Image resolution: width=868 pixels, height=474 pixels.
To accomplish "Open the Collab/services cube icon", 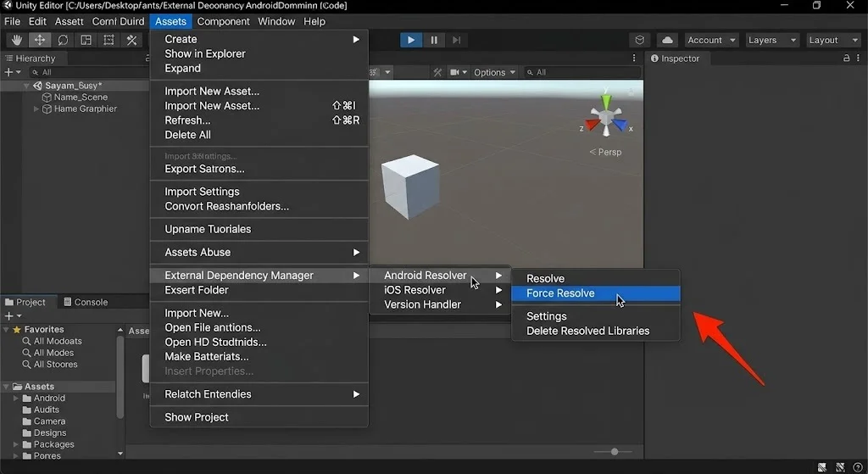I will tap(639, 40).
